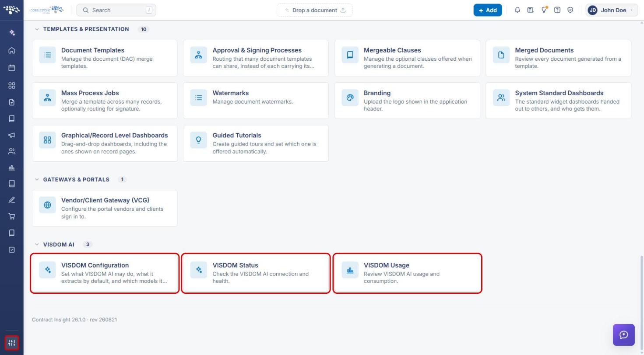Focus the Search field
This screenshot has height=355, width=644.
116,10
